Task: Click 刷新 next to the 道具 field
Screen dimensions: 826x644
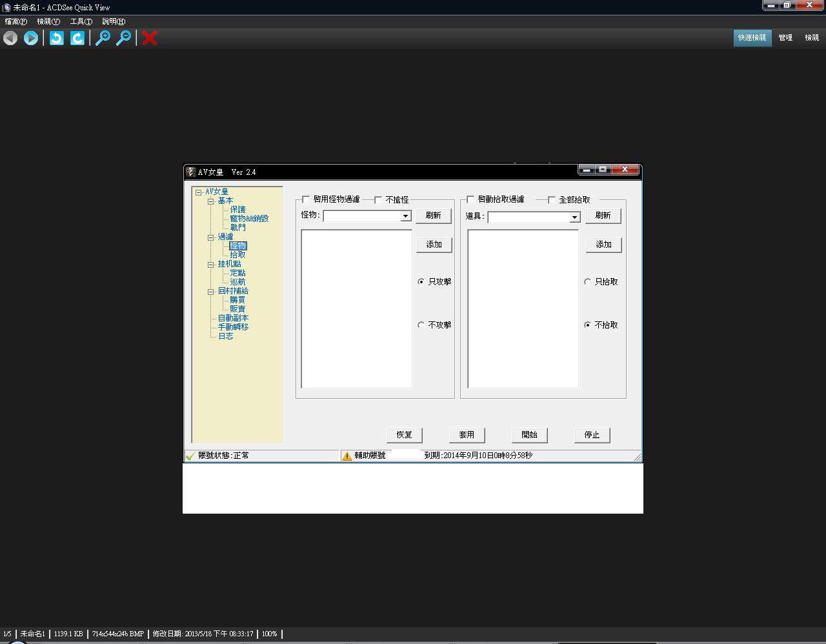Action: (603, 216)
